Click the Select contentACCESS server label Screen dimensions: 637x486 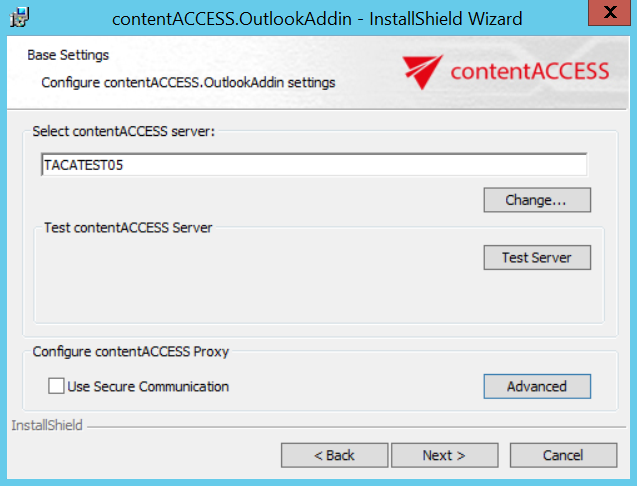pyautogui.click(x=124, y=131)
